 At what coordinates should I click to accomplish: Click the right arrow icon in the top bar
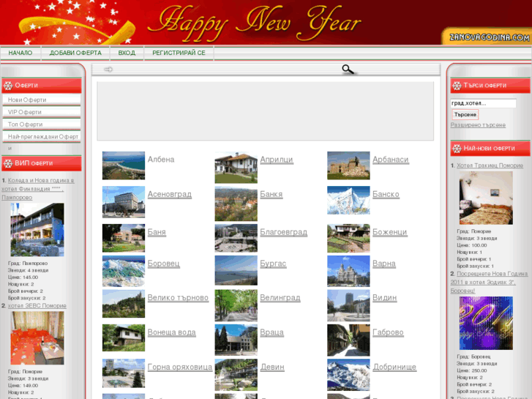click(108, 70)
